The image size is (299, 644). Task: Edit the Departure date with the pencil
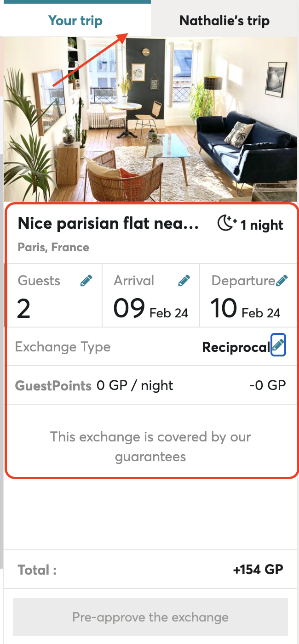point(282,281)
